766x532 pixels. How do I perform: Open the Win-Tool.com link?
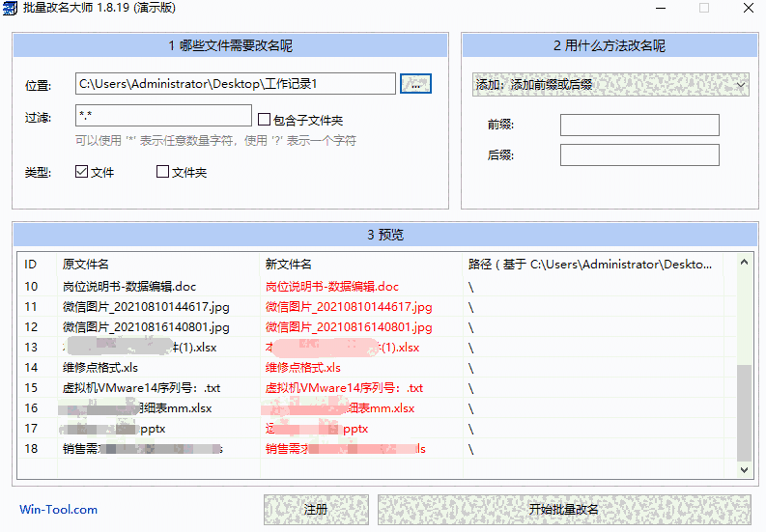(x=58, y=510)
